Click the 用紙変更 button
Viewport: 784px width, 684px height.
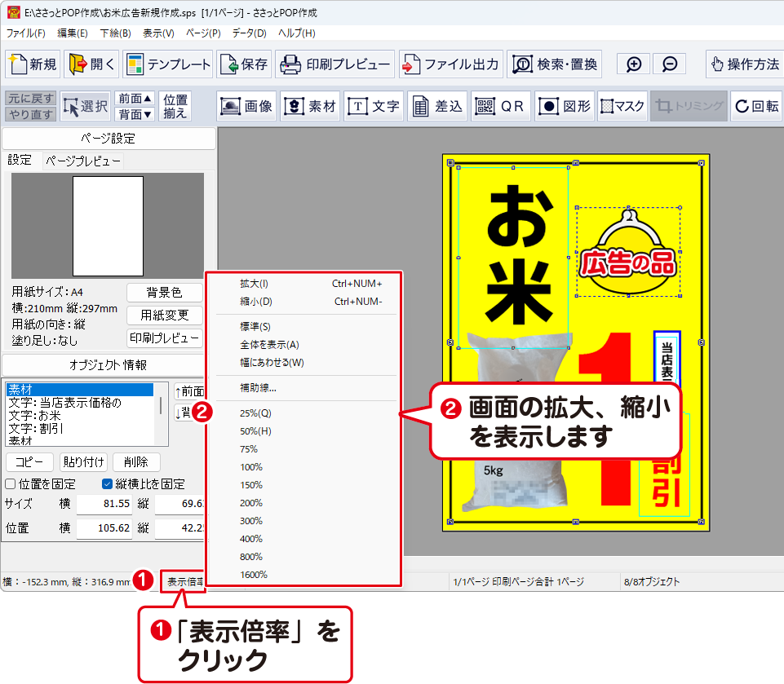click(165, 316)
